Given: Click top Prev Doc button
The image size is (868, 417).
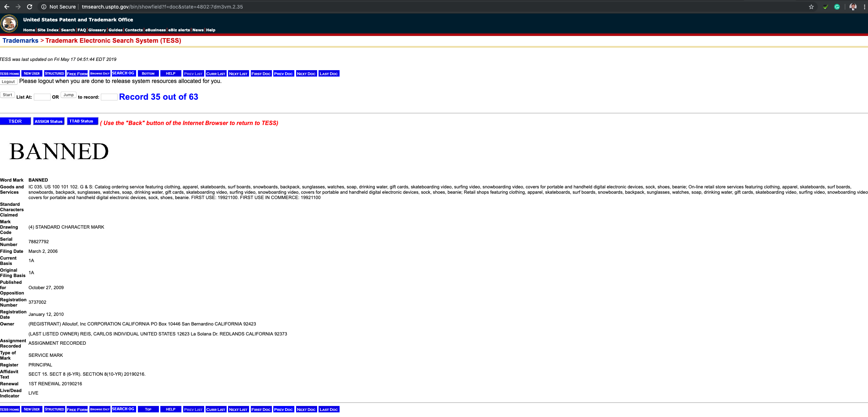Looking at the screenshot, I should pos(284,74).
